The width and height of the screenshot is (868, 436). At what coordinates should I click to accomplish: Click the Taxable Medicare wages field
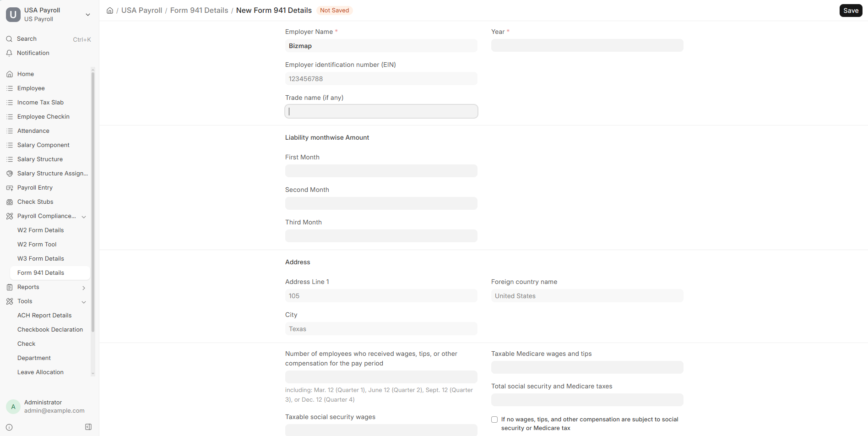pyautogui.click(x=587, y=367)
